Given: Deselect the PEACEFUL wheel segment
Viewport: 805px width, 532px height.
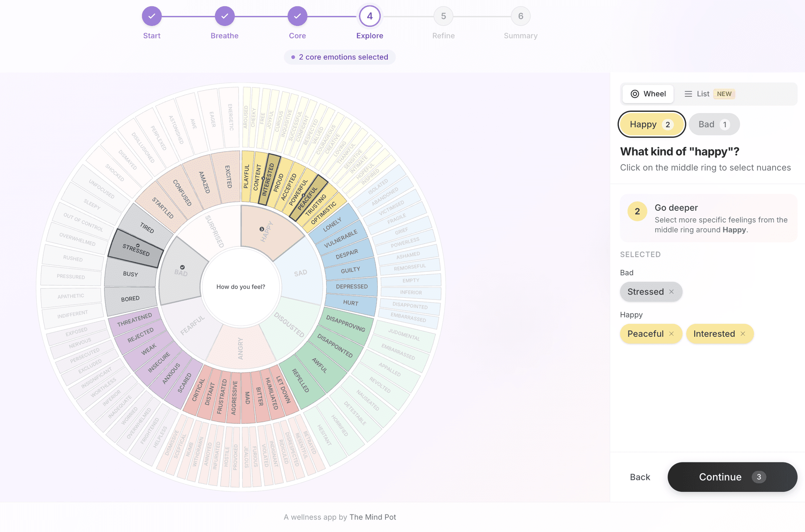Looking at the screenshot, I should point(307,198).
